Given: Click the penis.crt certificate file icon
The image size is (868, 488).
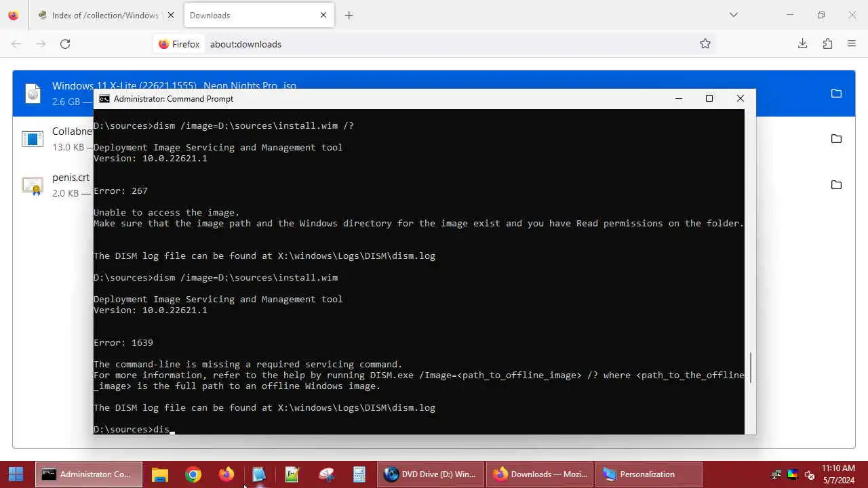Looking at the screenshot, I should 33,185.
